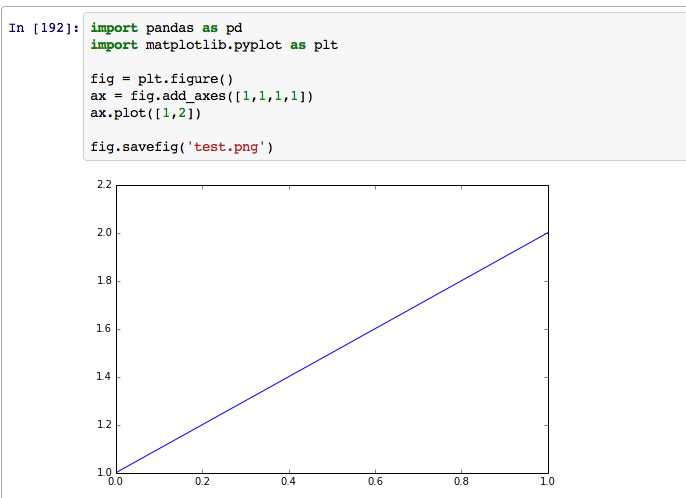Click the 'import pandas as pd' line
This screenshot has width=686, height=498.
tap(166, 28)
